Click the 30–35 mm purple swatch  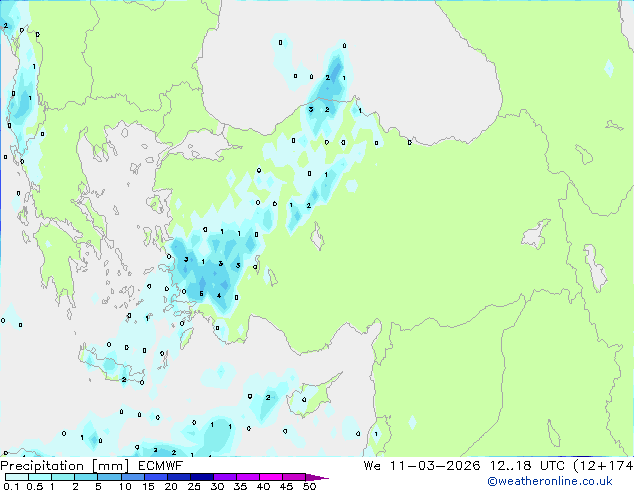pyautogui.click(x=224, y=477)
